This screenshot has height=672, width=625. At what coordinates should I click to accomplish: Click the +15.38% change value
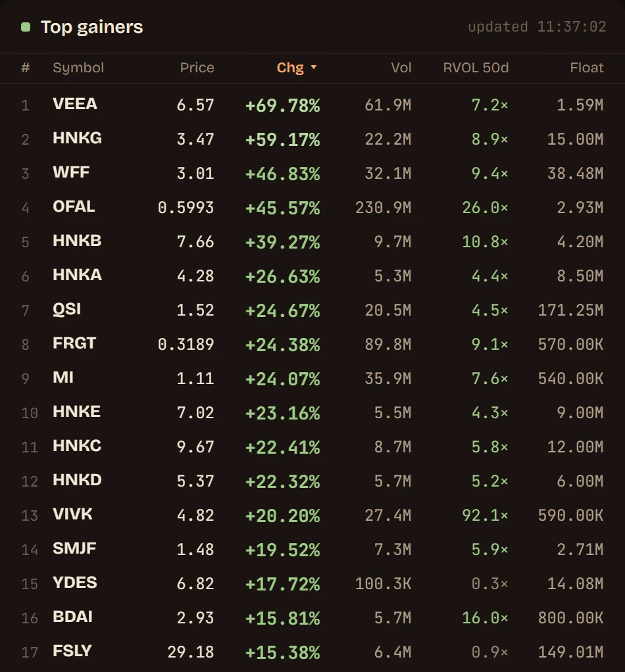click(x=282, y=653)
